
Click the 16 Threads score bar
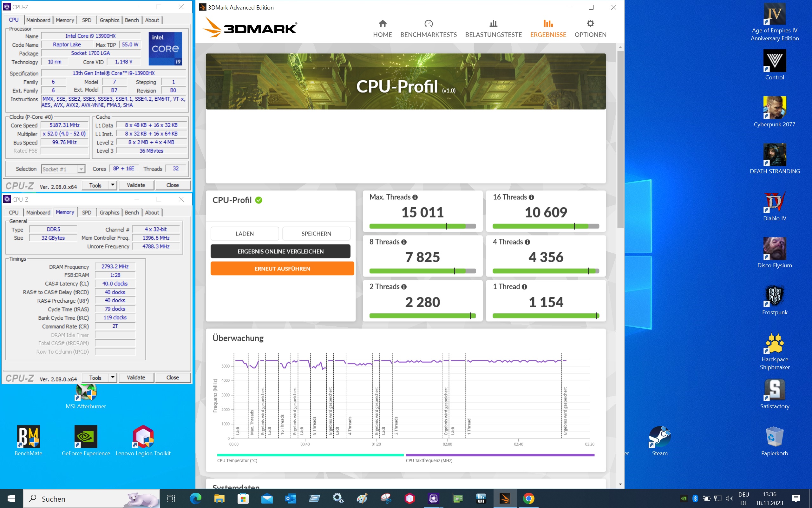[x=546, y=226]
